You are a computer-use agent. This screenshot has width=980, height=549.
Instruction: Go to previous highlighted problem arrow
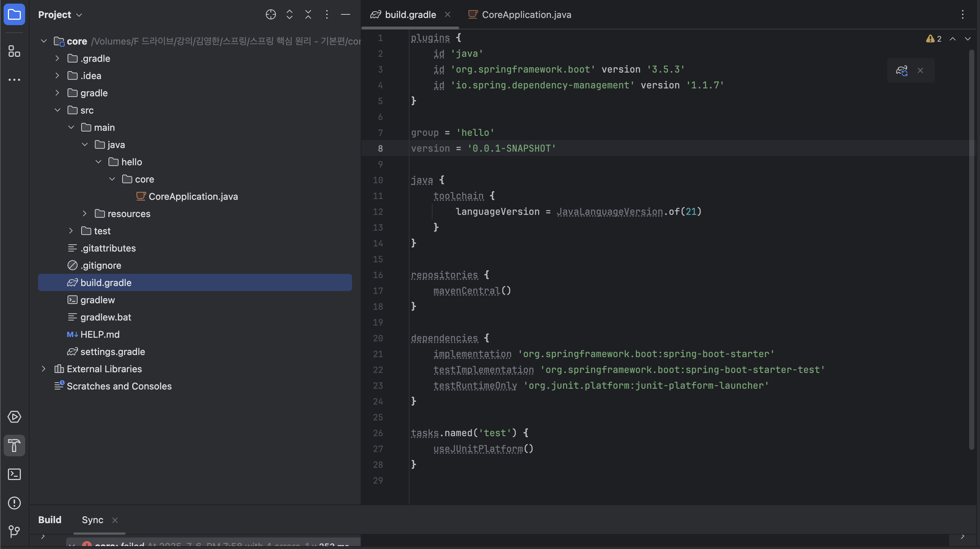point(953,39)
